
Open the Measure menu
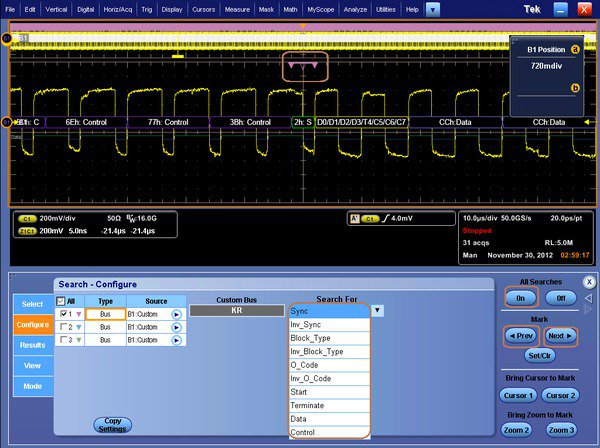[237, 8]
